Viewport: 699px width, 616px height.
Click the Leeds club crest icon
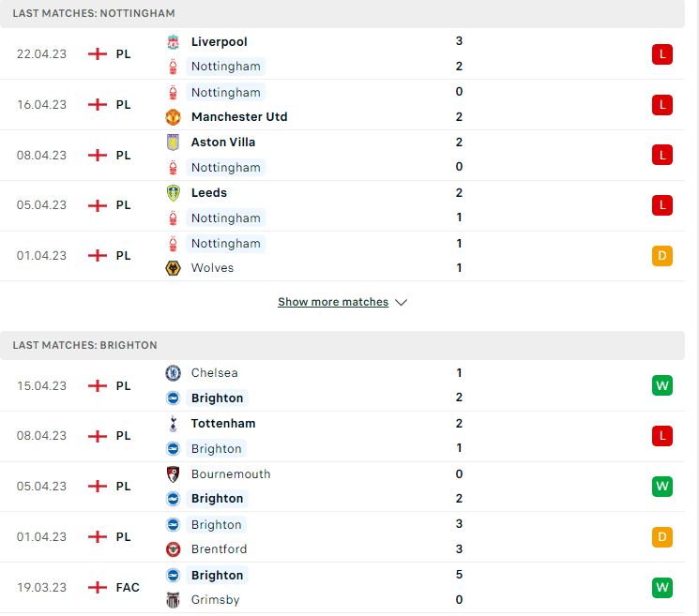click(x=173, y=193)
